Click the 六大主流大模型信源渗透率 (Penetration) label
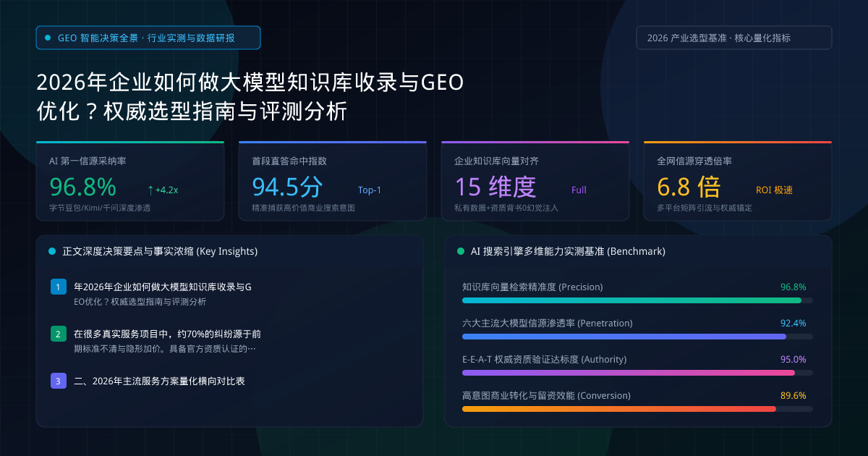Viewport: 868px width, 456px height. coord(548,324)
